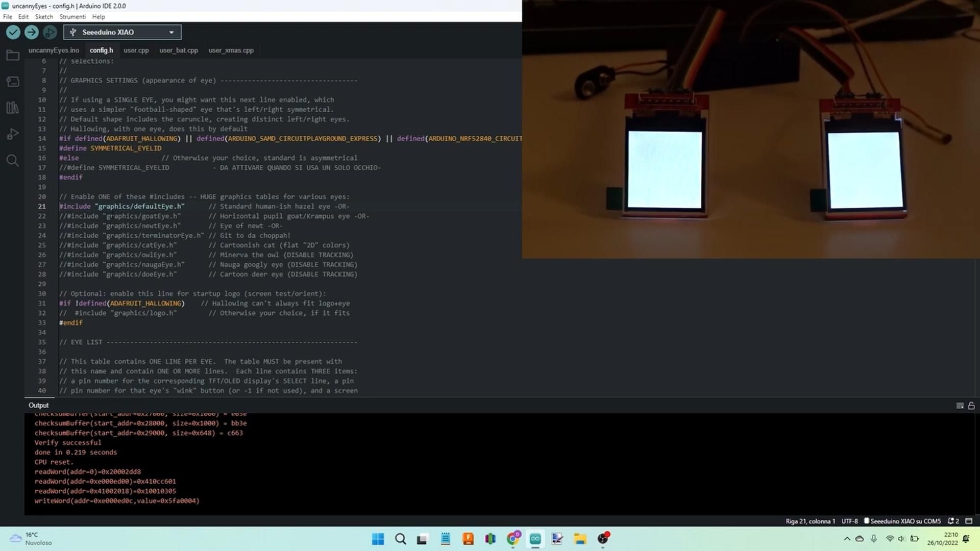Toggle bottom panel icon in status bar
Image resolution: width=980 pixels, height=551 pixels.
(x=969, y=521)
